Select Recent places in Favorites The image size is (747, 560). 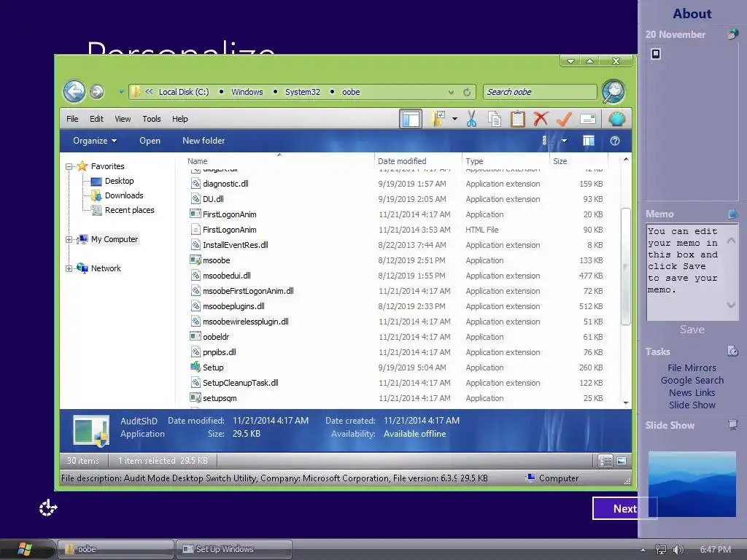pyautogui.click(x=130, y=210)
